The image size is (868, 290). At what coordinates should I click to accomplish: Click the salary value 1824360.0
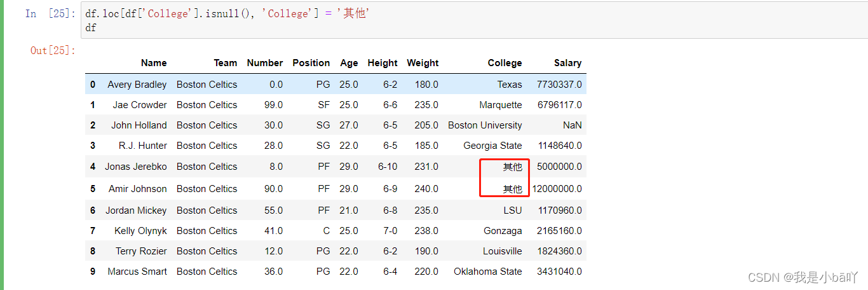point(560,251)
